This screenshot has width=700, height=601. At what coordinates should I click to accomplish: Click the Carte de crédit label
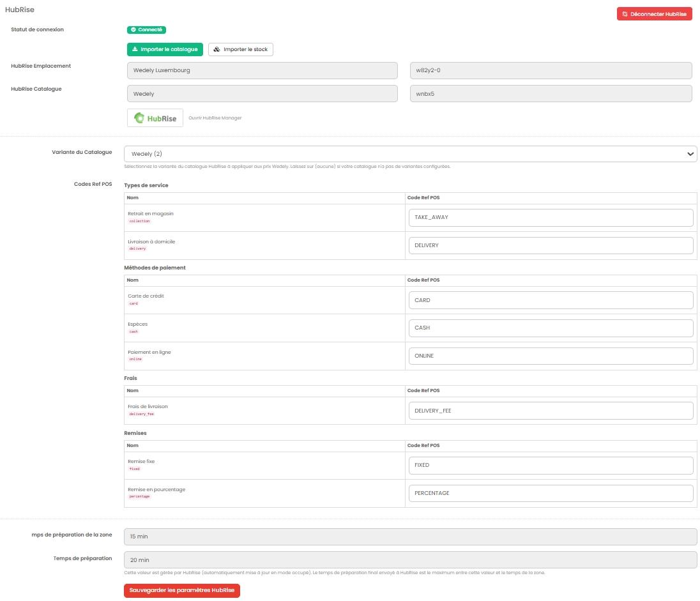point(146,296)
